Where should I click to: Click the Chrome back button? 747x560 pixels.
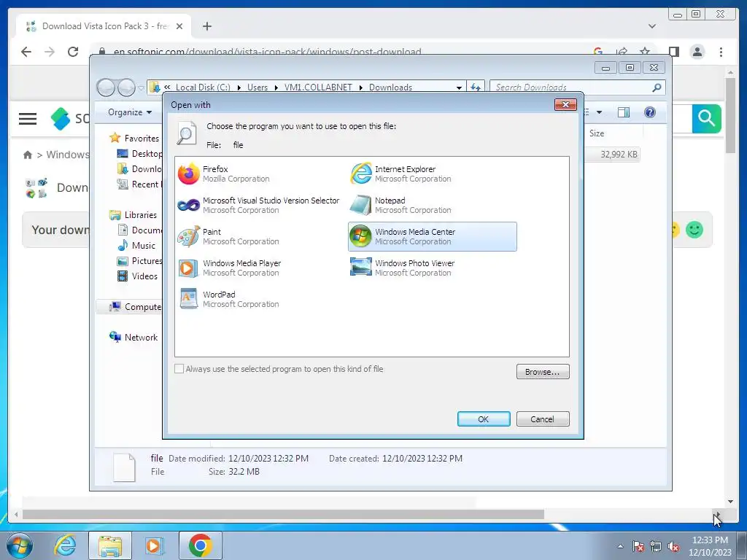26,52
